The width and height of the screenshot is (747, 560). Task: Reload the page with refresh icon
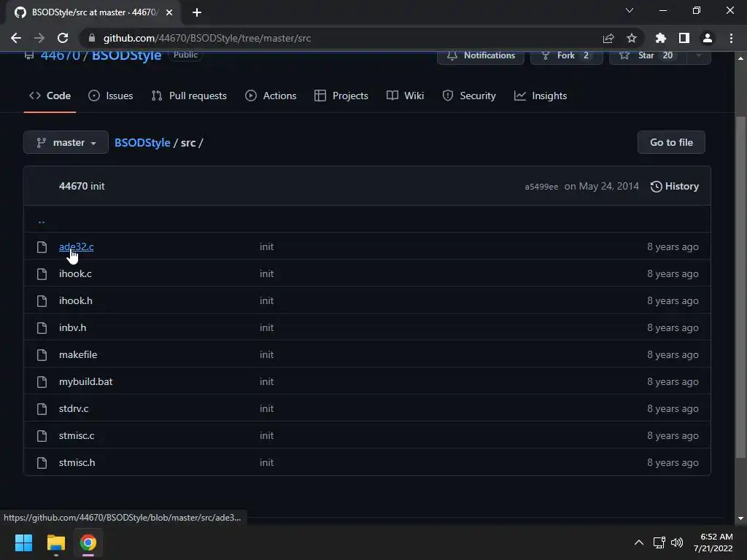coord(63,38)
